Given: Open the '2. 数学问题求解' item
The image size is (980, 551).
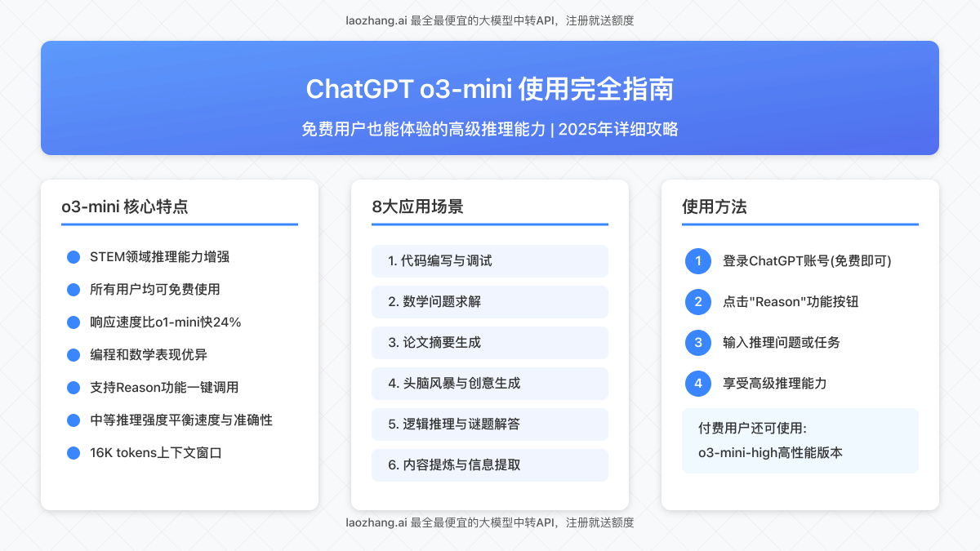Looking at the screenshot, I should click(490, 302).
